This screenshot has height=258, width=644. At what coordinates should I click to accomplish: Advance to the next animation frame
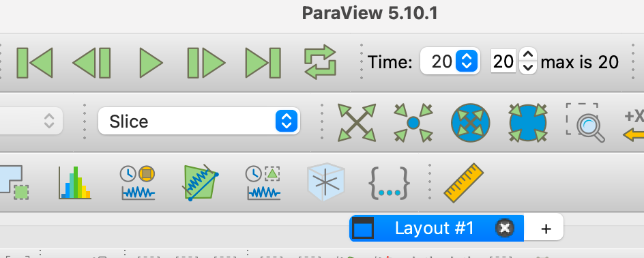pos(206,63)
